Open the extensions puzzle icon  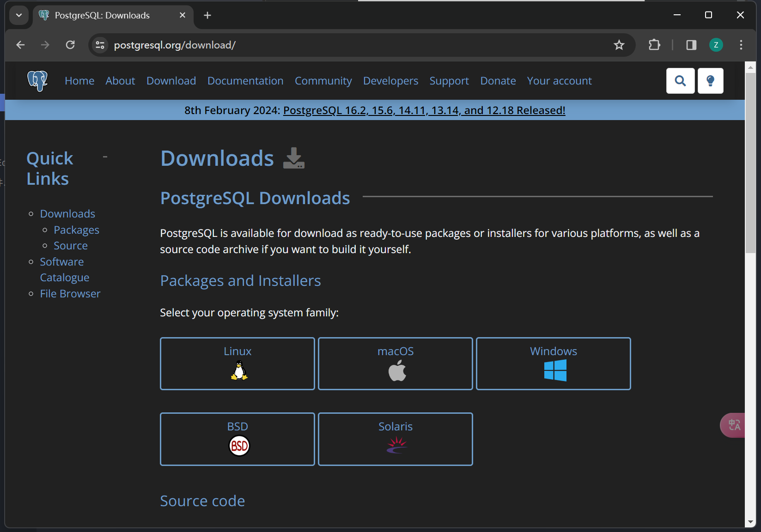tap(654, 45)
